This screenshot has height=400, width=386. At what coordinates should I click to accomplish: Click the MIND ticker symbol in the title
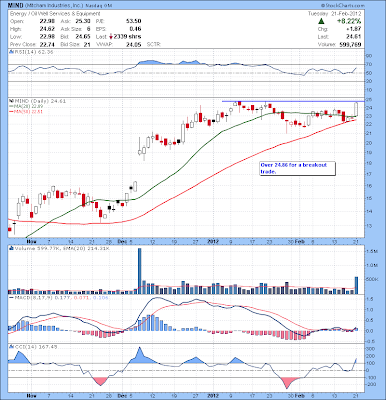tap(16, 5)
